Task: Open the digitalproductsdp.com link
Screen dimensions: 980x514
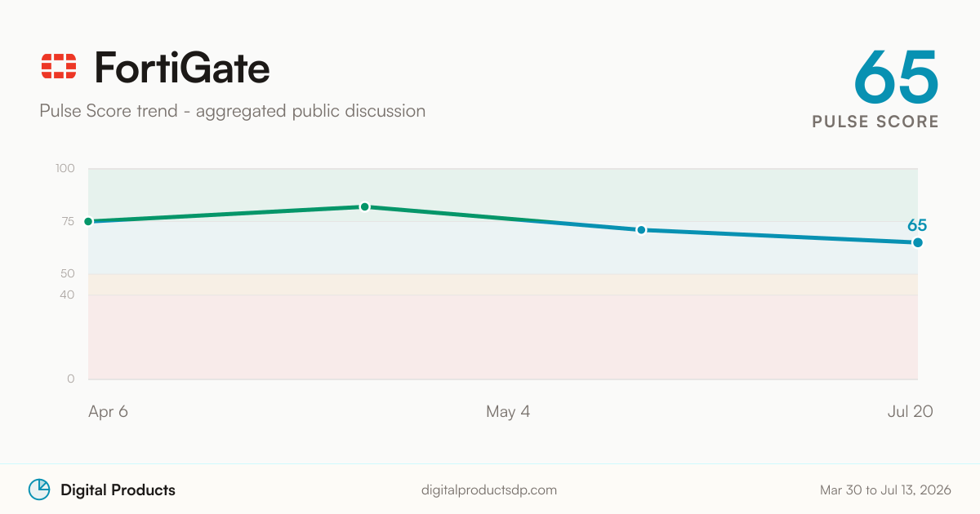Action: 489,490
